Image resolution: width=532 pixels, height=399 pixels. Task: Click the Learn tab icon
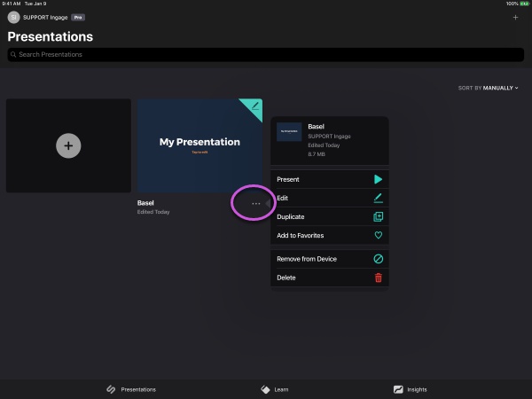pyautogui.click(x=265, y=389)
